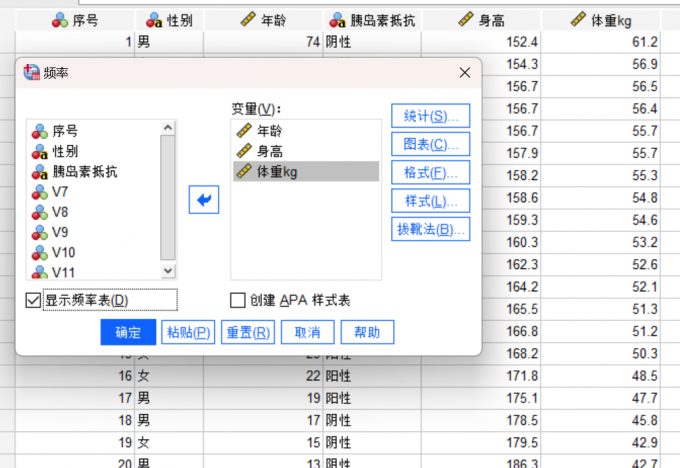Close the 频率 dialog
The height and width of the screenshot is (468, 680).
pyautogui.click(x=465, y=72)
